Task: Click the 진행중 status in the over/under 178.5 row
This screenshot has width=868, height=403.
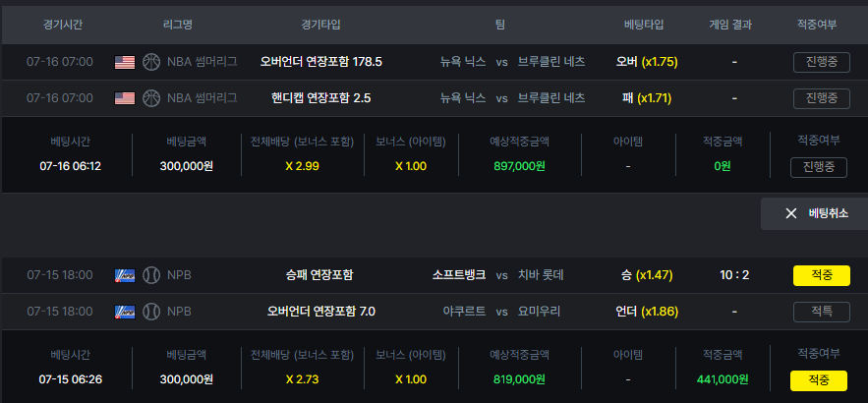Action: 822,62
